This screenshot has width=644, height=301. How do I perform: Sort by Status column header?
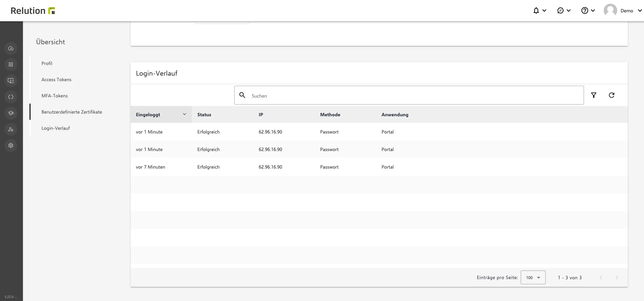click(204, 115)
